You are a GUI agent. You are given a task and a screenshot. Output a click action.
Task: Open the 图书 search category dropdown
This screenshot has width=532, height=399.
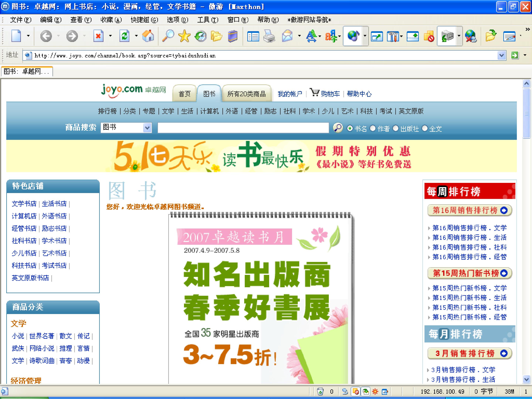[x=147, y=127]
